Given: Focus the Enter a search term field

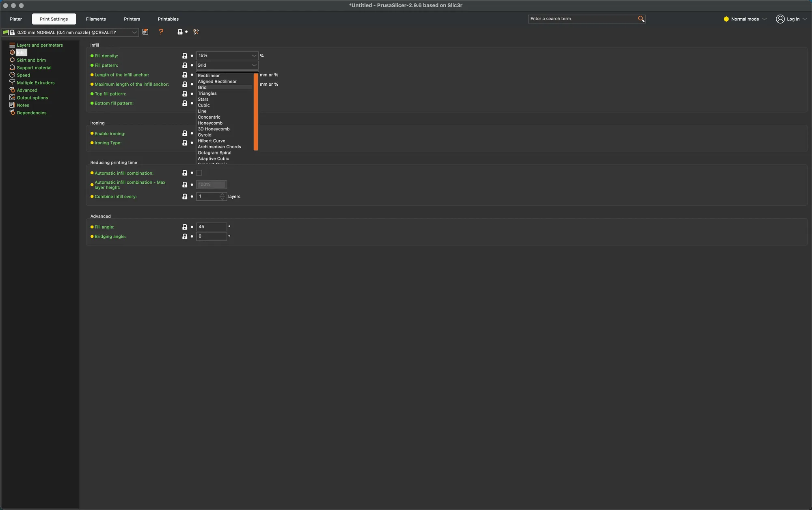Looking at the screenshot, I should point(583,19).
